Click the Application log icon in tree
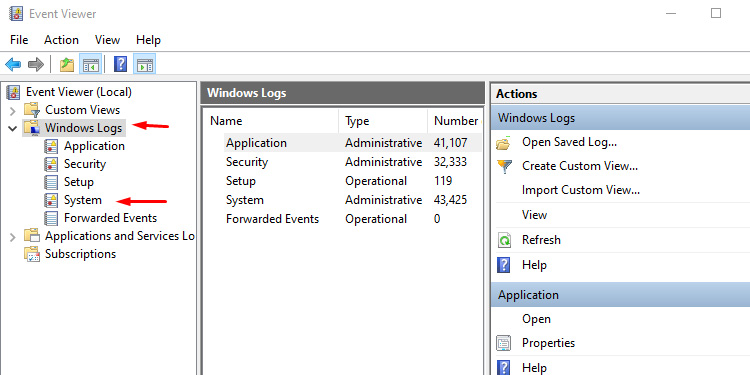Screen dimensions: 750x375 pos(51,146)
